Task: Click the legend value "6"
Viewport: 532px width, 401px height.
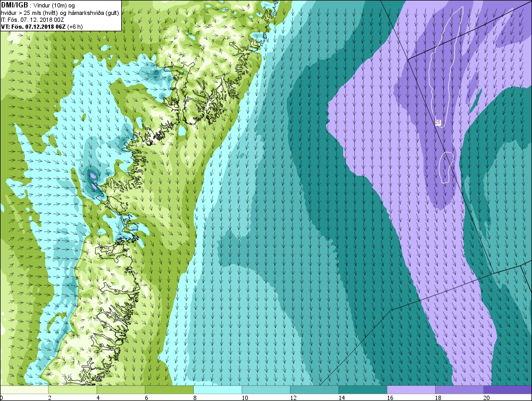Action: [146, 398]
